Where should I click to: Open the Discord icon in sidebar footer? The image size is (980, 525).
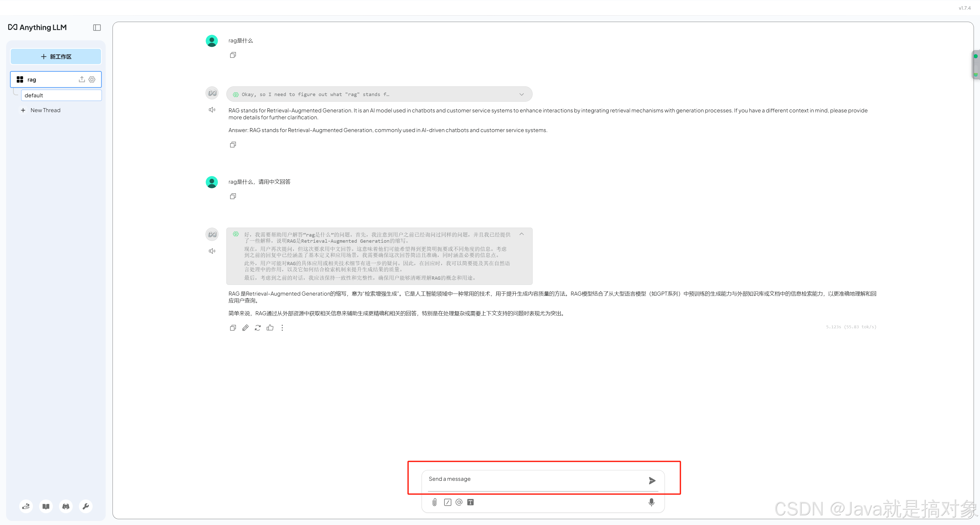66,506
